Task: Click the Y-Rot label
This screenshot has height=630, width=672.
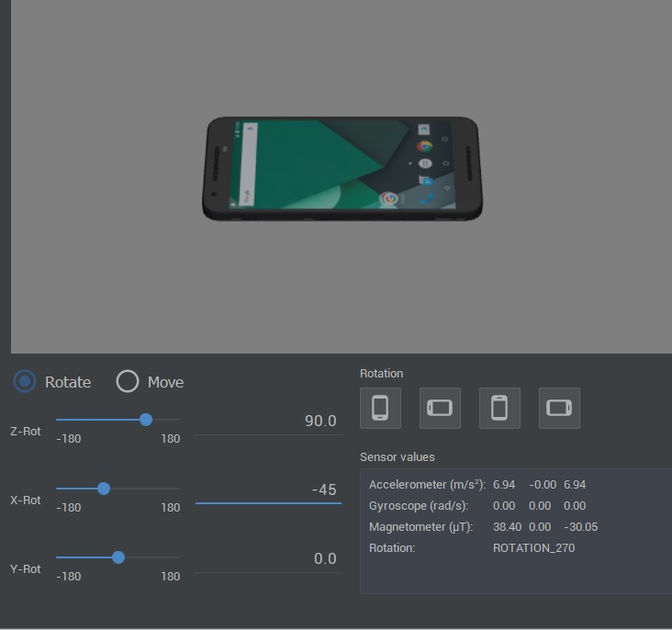Action: [x=26, y=569]
